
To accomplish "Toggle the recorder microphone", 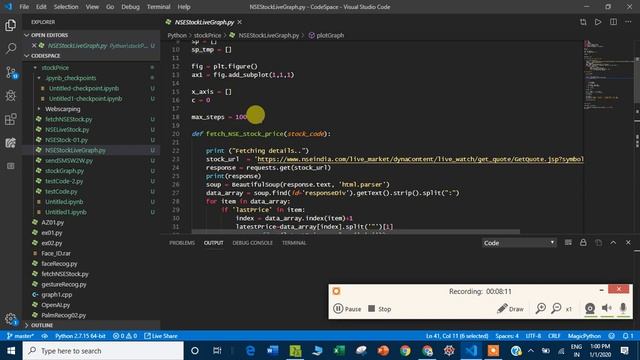I will click(x=623, y=309).
